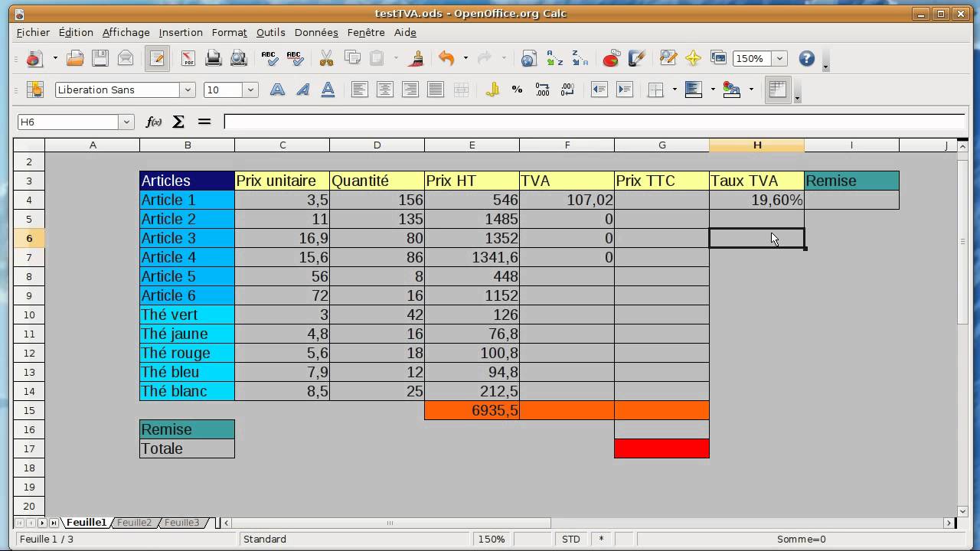Switch to the Feuille2 sheet tab
Screen dimensions: 980x551
(134, 523)
